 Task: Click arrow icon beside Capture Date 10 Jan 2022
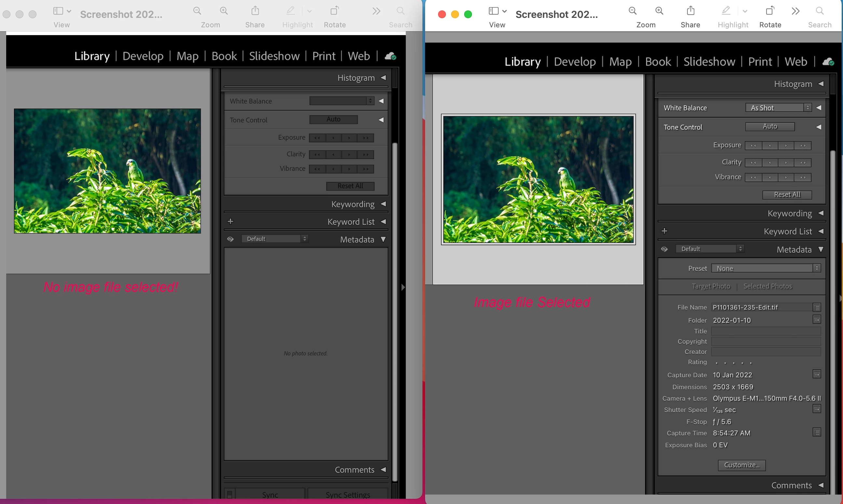pyautogui.click(x=817, y=374)
